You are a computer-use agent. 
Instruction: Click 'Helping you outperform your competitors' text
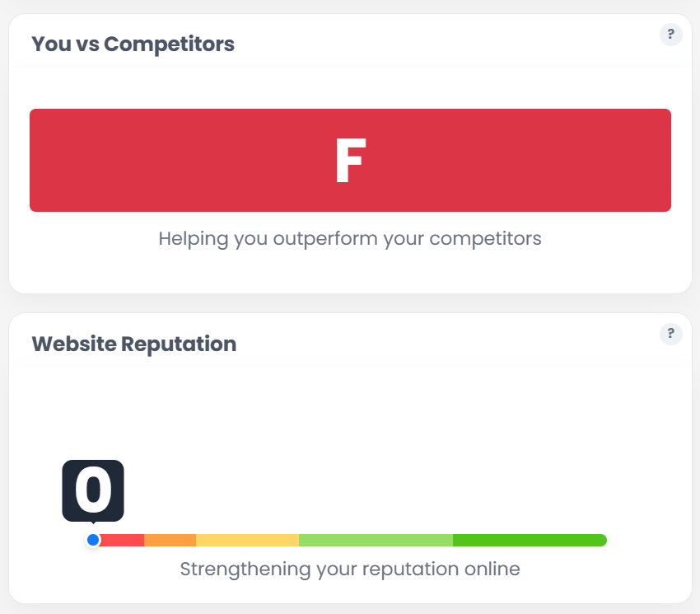[x=350, y=238]
